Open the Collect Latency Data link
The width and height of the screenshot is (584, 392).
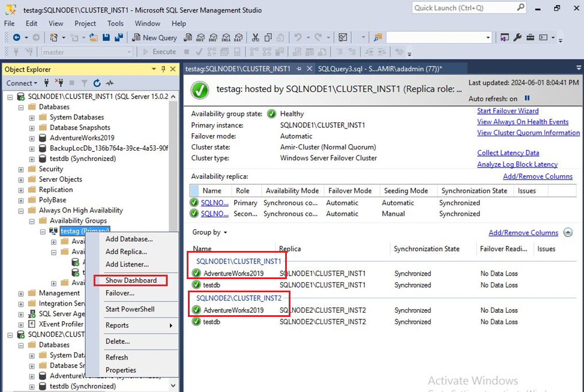click(x=508, y=153)
